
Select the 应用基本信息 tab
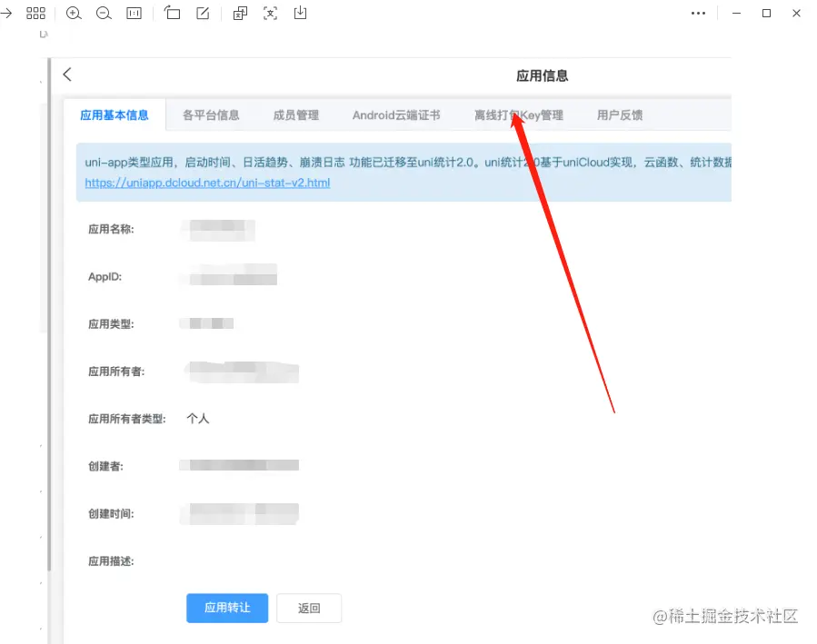click(x=115, y=115)
